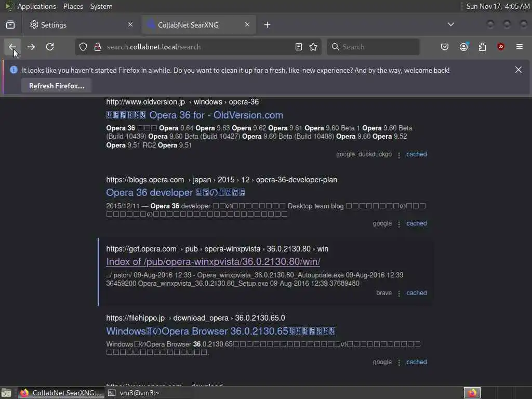Open cached copy of OldVersion result
The width and height of the screenshot is (532, 399).
point(417,154)
